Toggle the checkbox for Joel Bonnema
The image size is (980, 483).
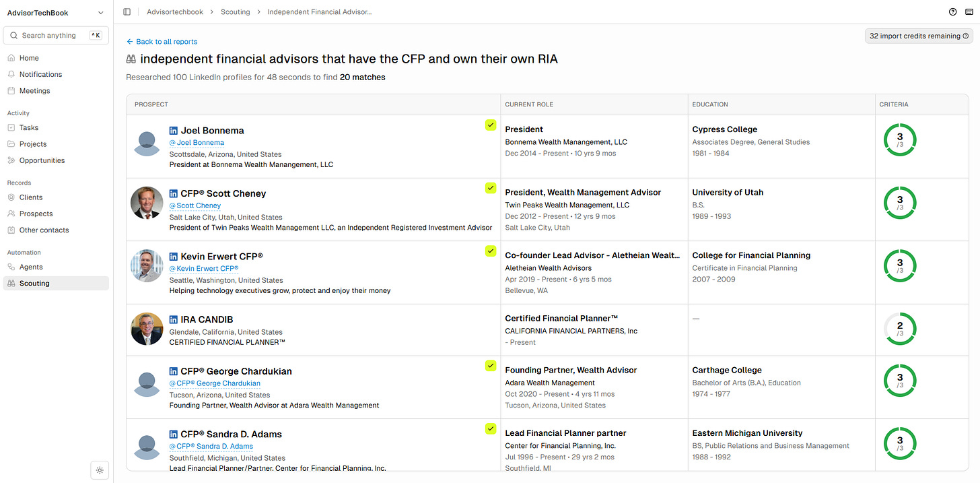pos(491,125)
